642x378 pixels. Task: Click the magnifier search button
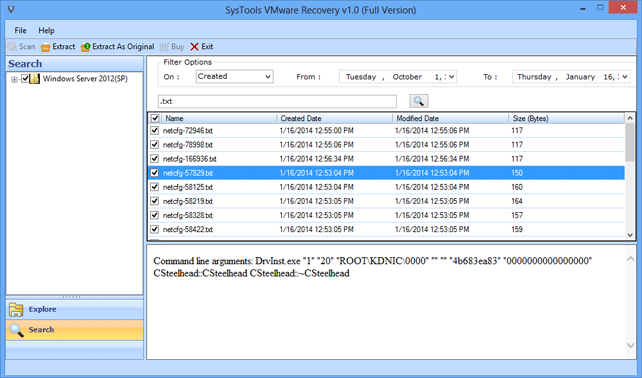(x=418, y=101)
